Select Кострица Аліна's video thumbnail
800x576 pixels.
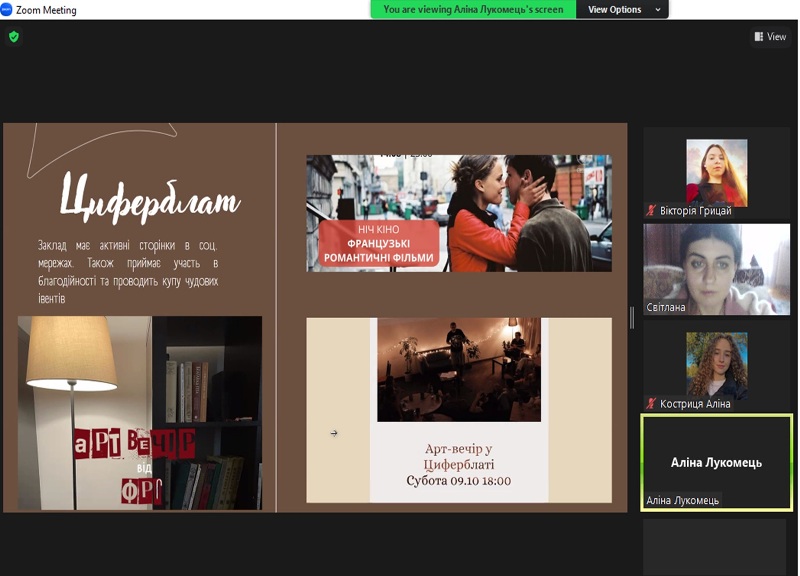(x=716, y=365)
